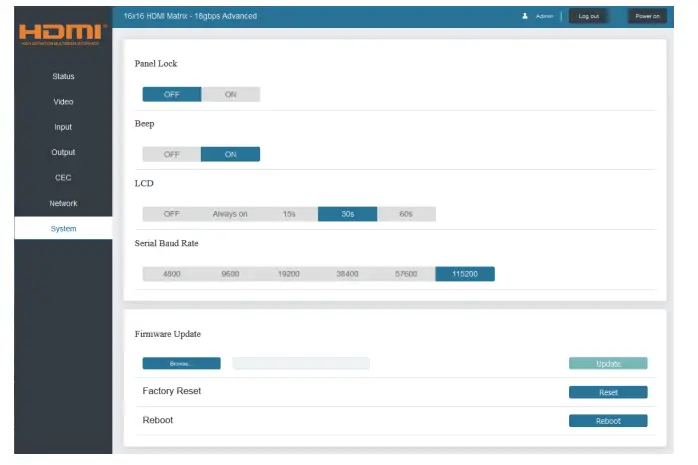Viewport: 698px width, 465px height.
Task: Click the Admin username text
Action: (544, 16)
